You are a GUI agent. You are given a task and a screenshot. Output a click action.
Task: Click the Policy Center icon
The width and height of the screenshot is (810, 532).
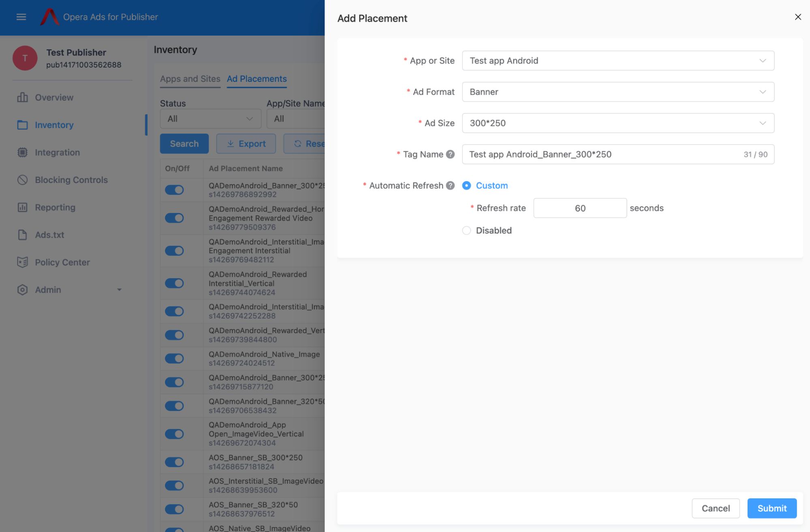23,262
